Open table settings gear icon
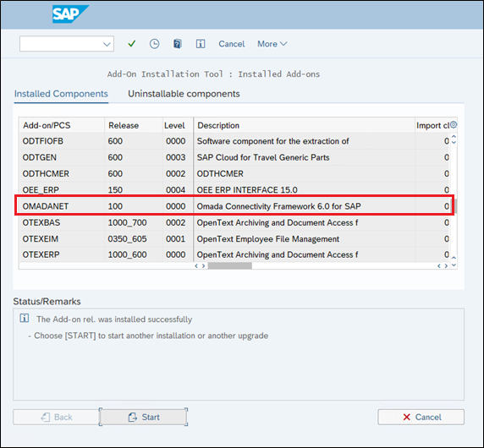This screenshot has height=448, width=484. pyautogui.click(x=454, y=124)
